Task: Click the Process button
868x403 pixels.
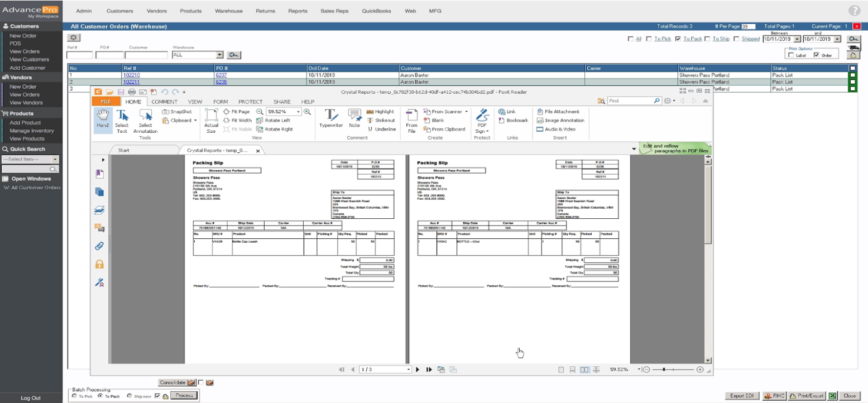Action: click(x=184, y=396)
